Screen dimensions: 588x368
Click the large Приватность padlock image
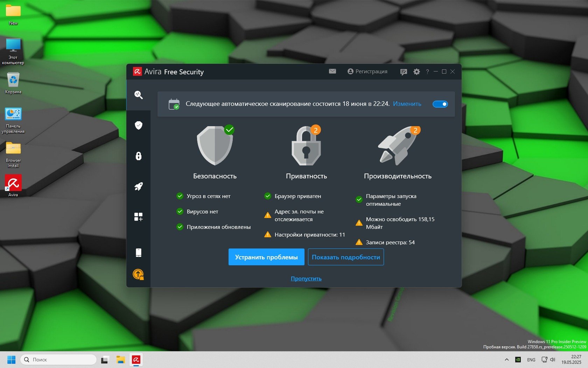pyautogui.click(x=306, y=146)
